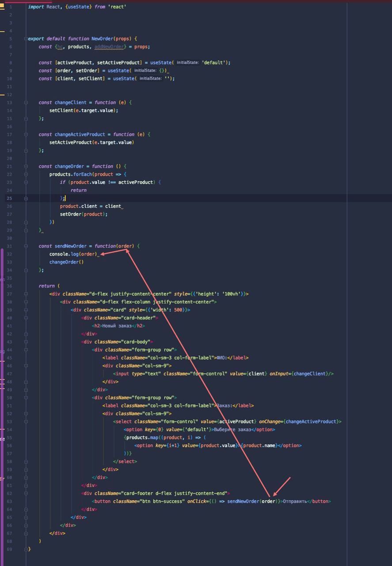
Task: Click 'product.client' on line 26
Action: tap(78, 206)
